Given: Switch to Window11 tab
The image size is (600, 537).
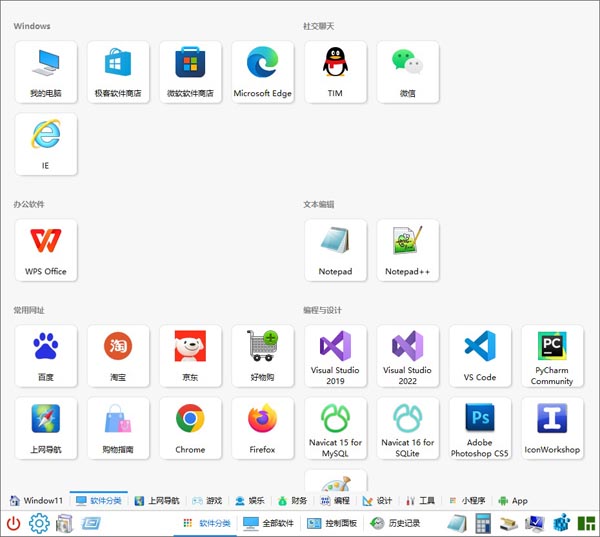Looking at the screenshot, I should [36, 501].
